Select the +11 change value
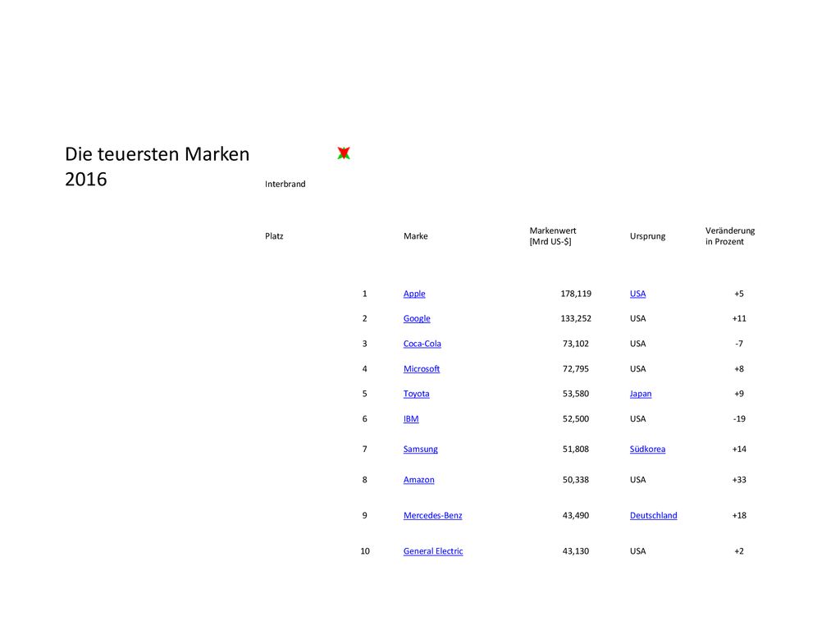840x630 pixels. tap(739, 318)
